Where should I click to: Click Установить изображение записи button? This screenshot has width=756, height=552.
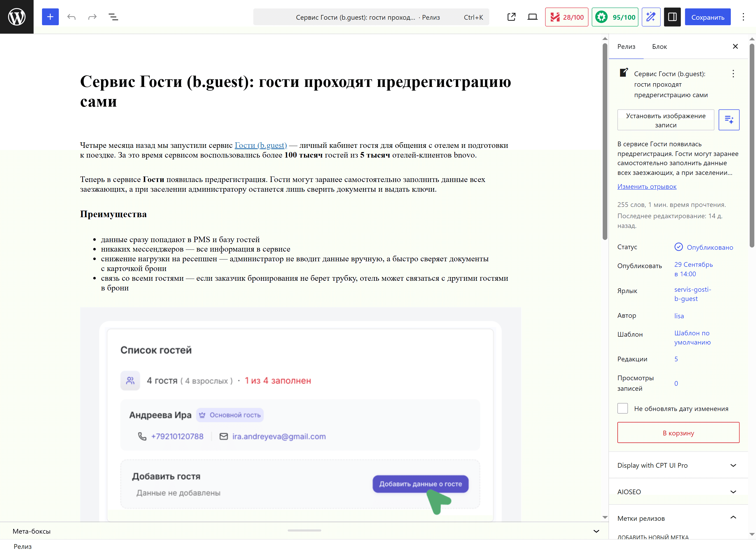(x=665, y=120)
